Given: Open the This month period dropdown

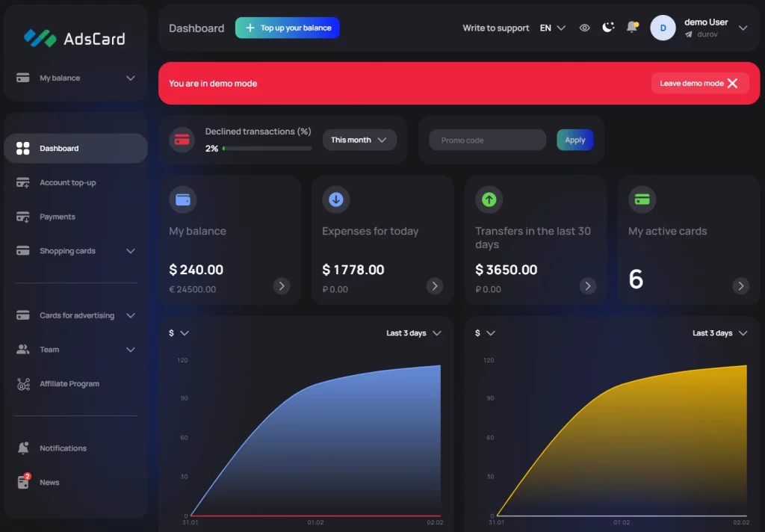Looking at the screenshot, I should tap(359, 140).
